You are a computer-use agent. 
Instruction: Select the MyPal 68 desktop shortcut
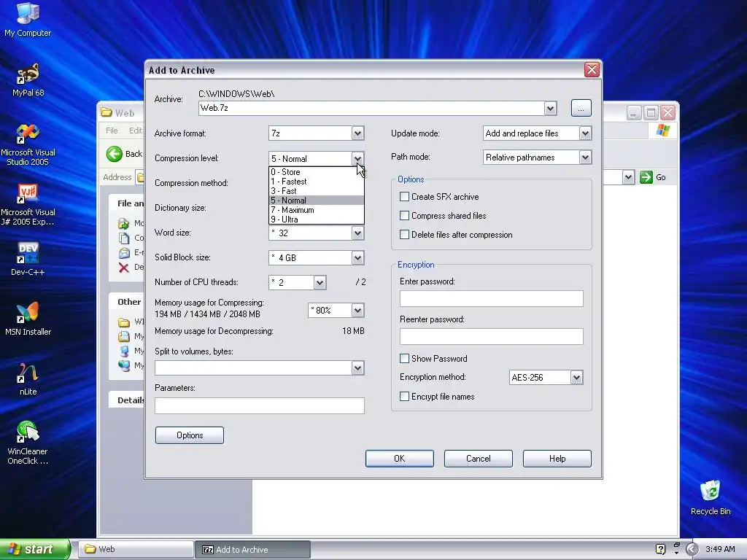tap(28, 79)
